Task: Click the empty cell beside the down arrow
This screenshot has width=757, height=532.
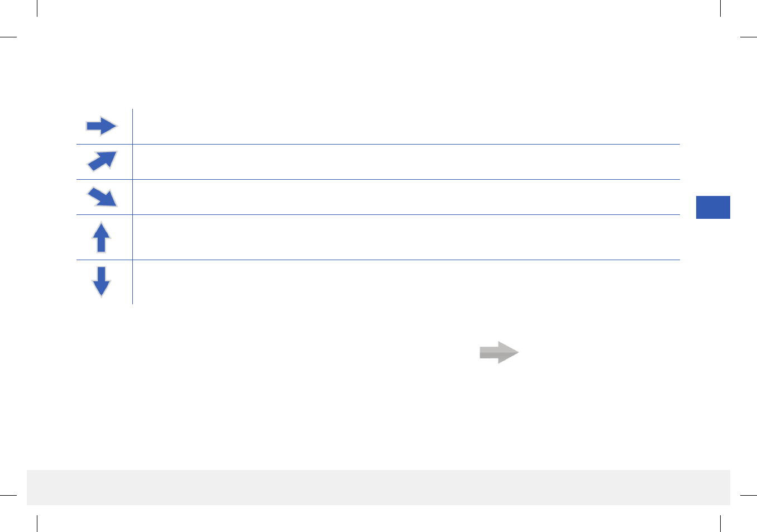Action: pyautogui.click(x=406, y=282)
